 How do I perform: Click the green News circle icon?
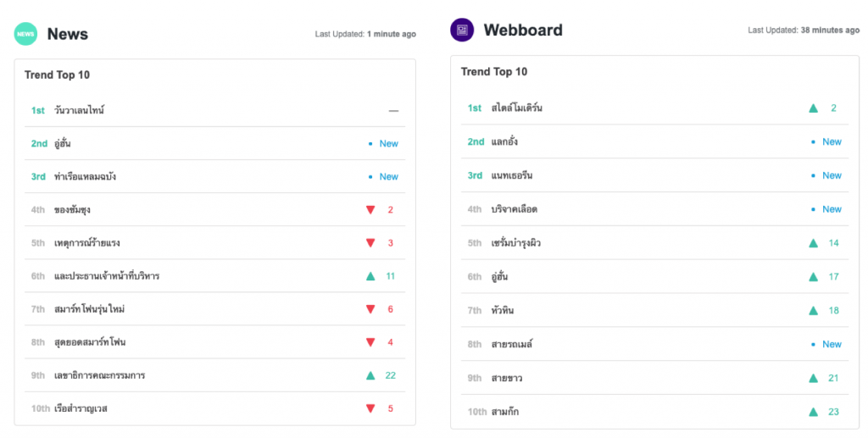[25, 34]
